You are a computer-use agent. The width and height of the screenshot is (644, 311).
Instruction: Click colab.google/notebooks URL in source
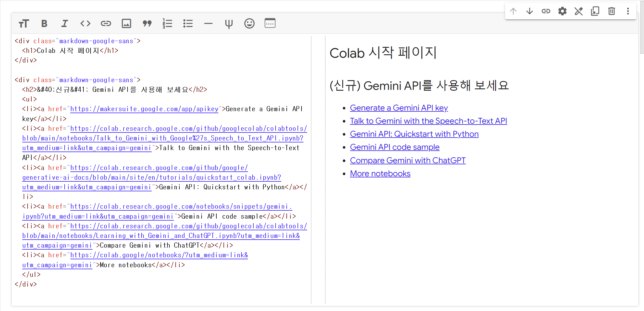coord(159,255)
